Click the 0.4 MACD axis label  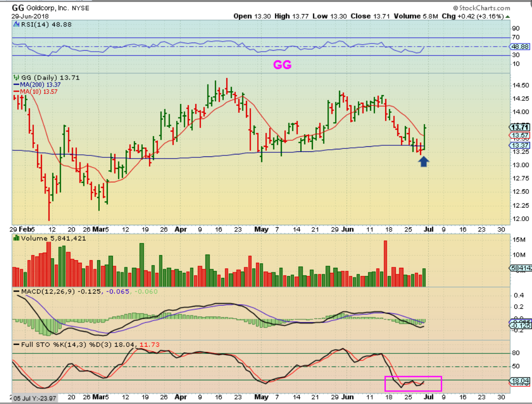coord(519,296)
